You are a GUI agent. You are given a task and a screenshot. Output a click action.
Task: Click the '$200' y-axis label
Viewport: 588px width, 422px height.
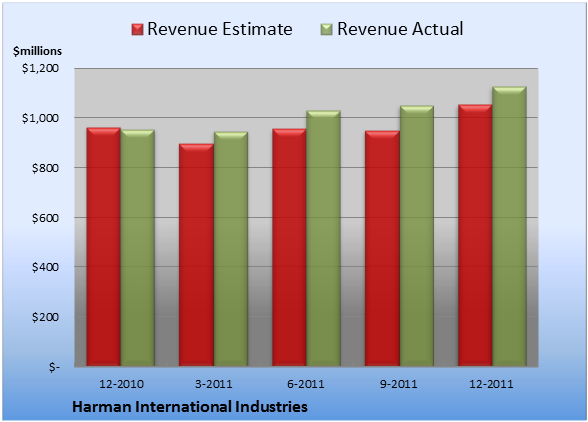click(45, 317)
